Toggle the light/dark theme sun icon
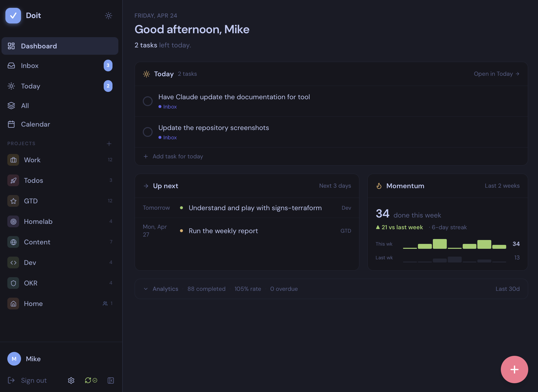This screenshot has width=538, height=392. (108, 16)
